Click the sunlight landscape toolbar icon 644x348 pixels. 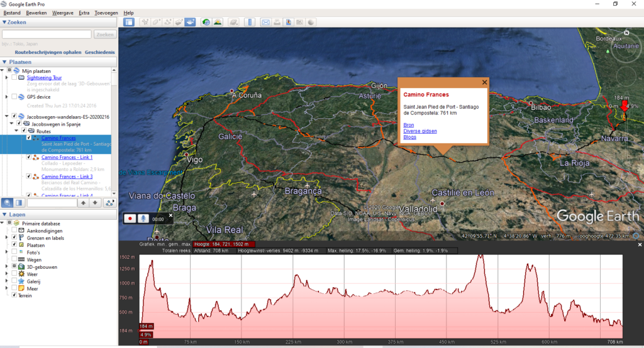218,22
